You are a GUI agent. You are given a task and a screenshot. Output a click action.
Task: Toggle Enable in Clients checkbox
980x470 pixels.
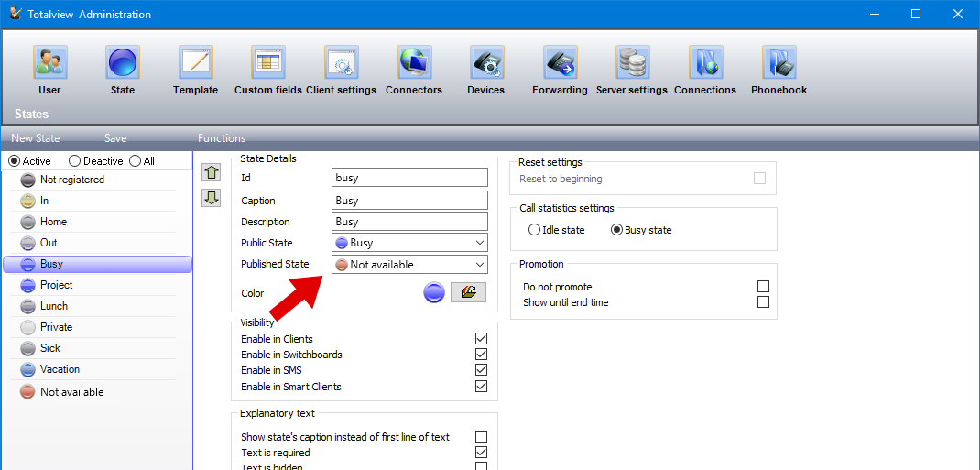pos(481,339)
